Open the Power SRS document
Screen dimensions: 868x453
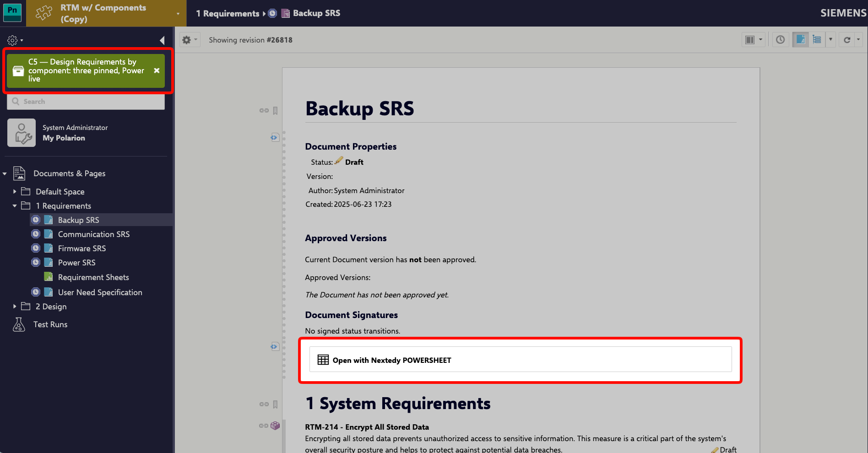pos(77,263)
